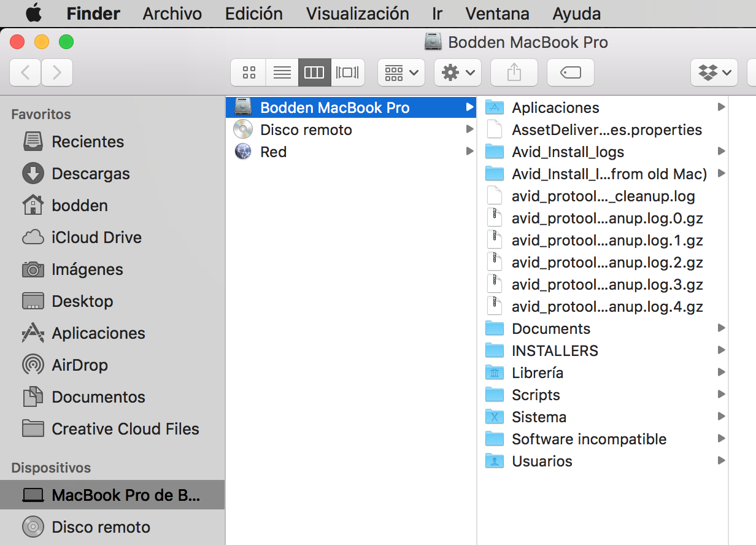Select Red in the first column
This screenshot has width=756, height=545.
pyautogui.click(x=351, y=152)
